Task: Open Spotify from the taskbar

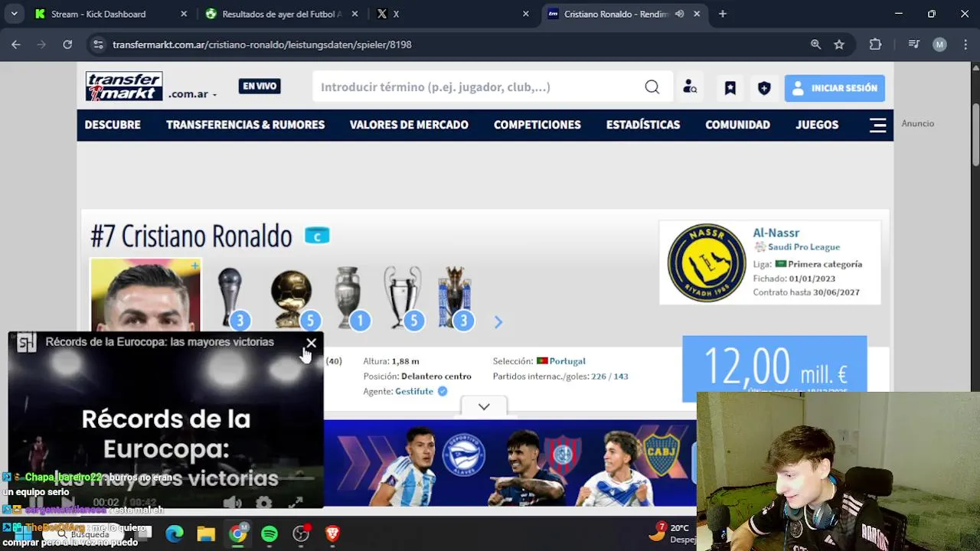Action: click(269, 533)
